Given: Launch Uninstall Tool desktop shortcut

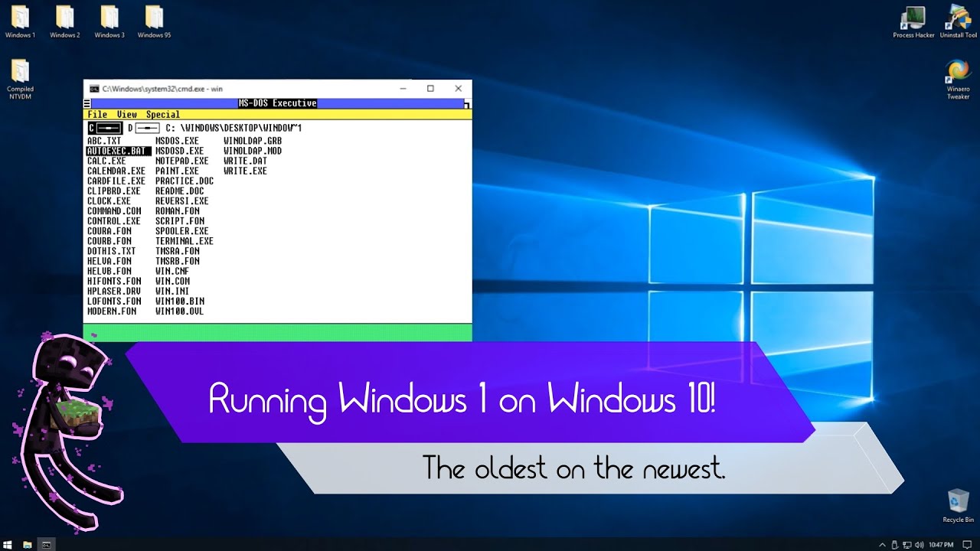Looking at the screenshot, I should (x=958, y=21).
